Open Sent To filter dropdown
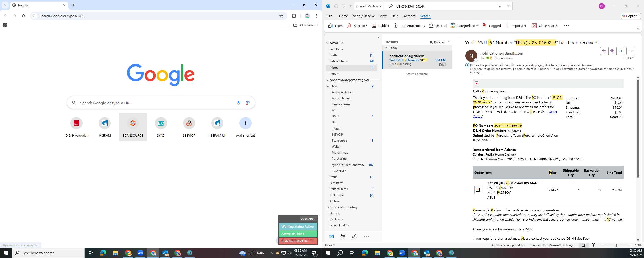This screenshot has width=644, height=258. (357, 26)
